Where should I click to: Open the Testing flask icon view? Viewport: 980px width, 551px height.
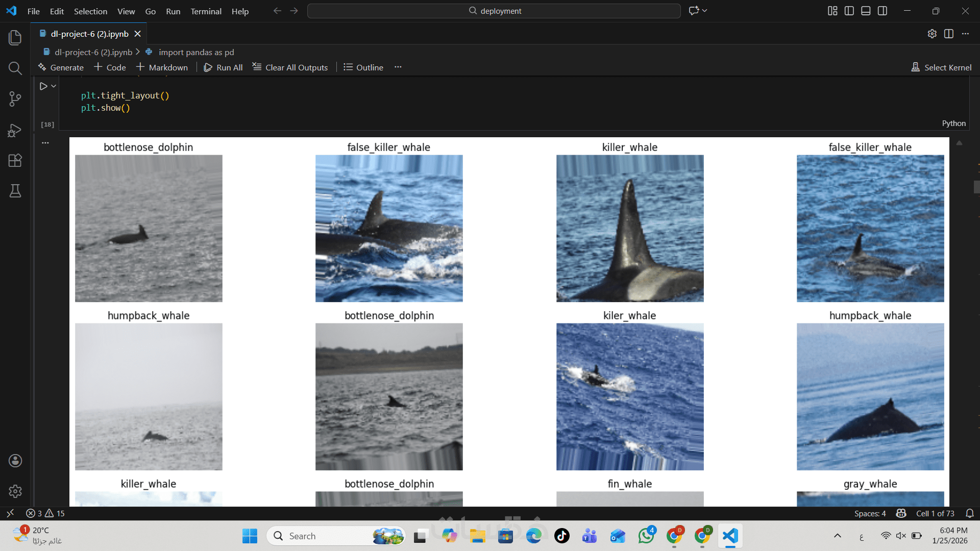click(x=15, y=191)
